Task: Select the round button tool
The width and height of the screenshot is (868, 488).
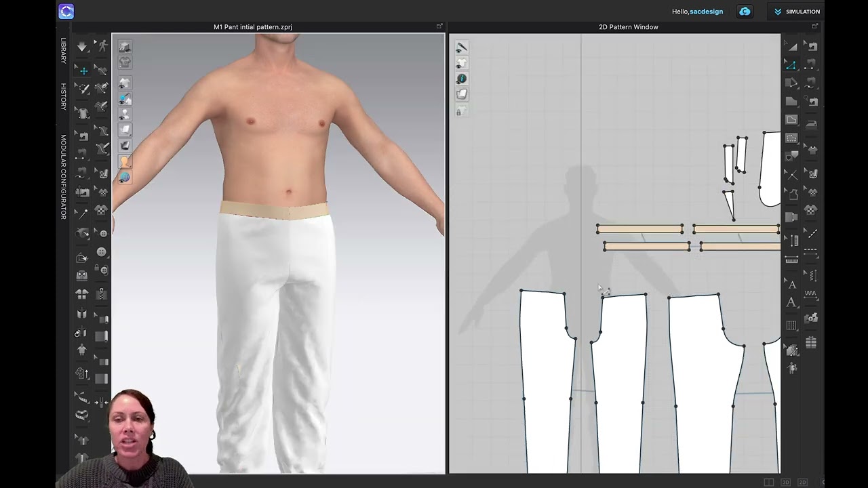Action: click(102, 252)
